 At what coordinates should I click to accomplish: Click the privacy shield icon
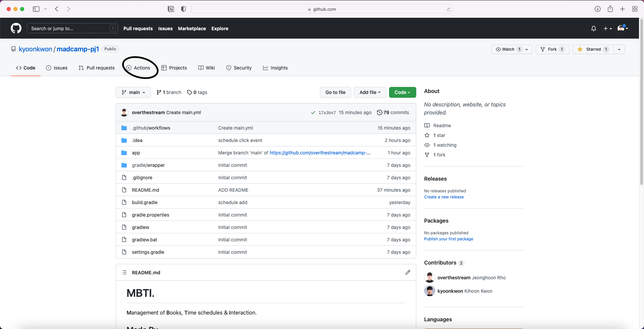pyautogui.click(x=183, y=9)
